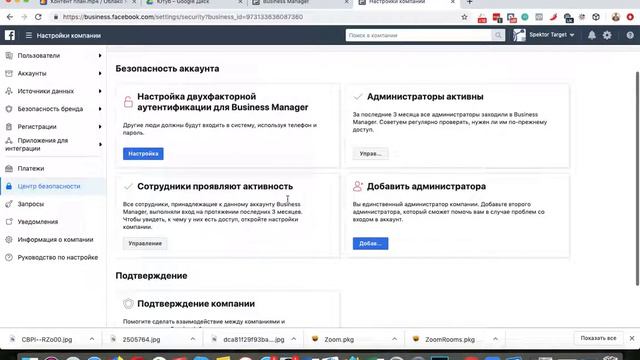Click the browser address bar URL
This screenshot has width=640, height=360.
(183, 17)
